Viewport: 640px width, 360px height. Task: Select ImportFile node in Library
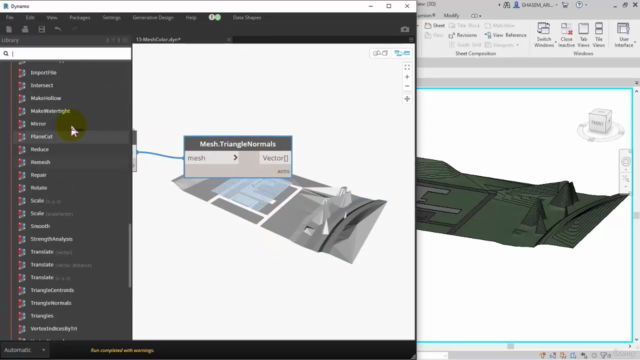tap(43, 73)
